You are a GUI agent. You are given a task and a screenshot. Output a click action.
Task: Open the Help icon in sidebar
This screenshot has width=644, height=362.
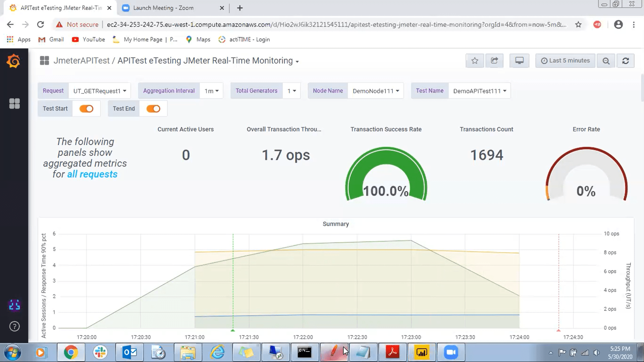click(x=14, y=326)
